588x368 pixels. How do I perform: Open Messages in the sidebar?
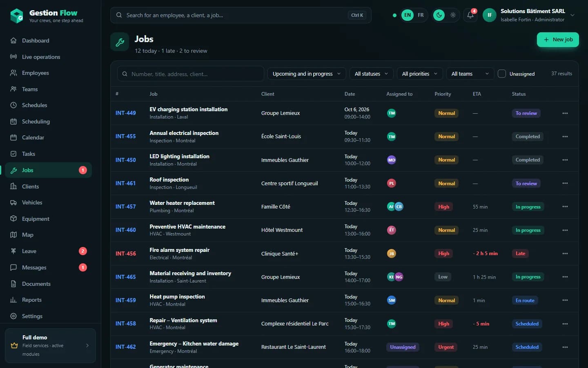[48, 267]
